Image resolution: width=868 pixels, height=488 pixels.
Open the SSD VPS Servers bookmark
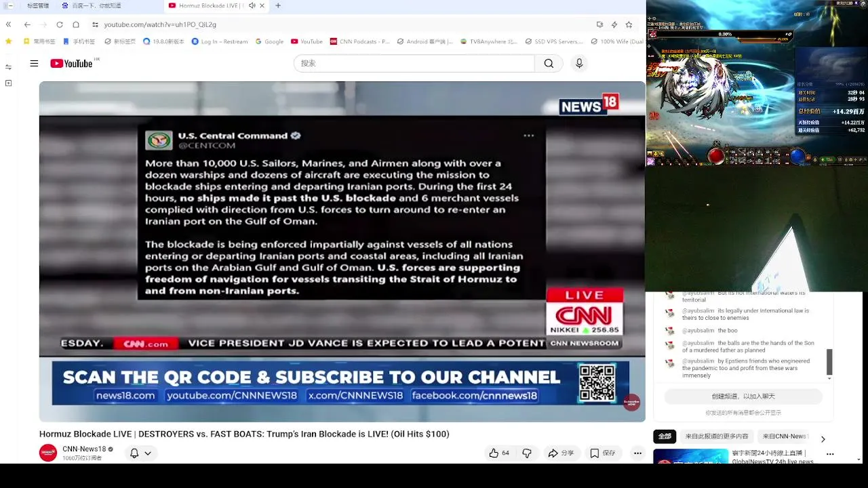[x=554, y=41]
